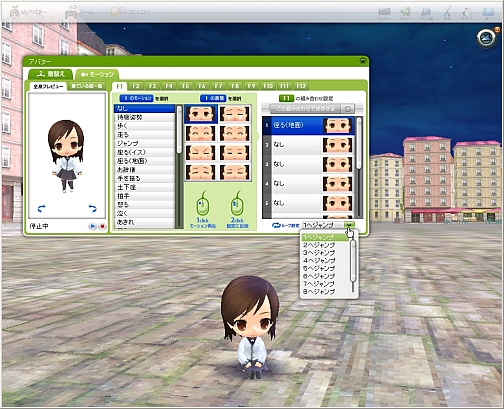Click the motion list vertical scrollbar
This screenshot has height=409, width=504.
click(x=179, y=167)
